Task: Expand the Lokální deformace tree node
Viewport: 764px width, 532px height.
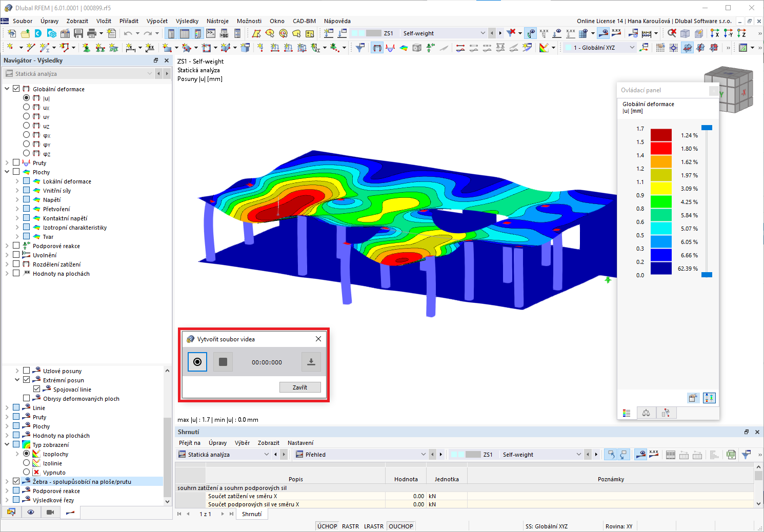Action: (17, 181)
